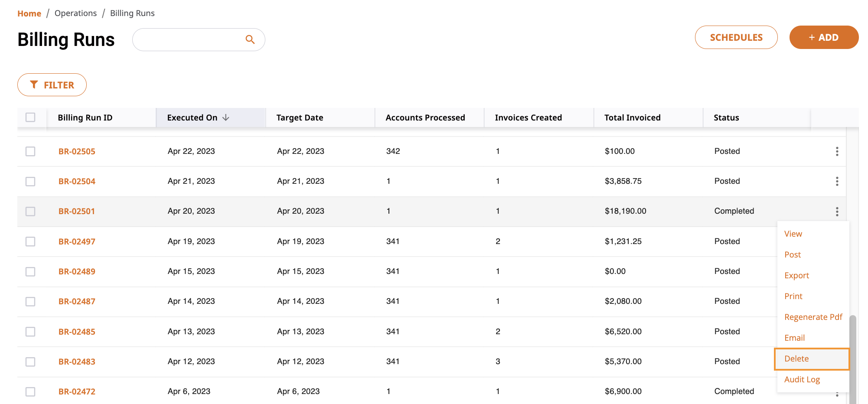Image resolution: width=868 pixels, height=404 pixels.
Task: Select Regenerate Pdf in context menu
Action: pyautogui.click(x=813, y=317)
